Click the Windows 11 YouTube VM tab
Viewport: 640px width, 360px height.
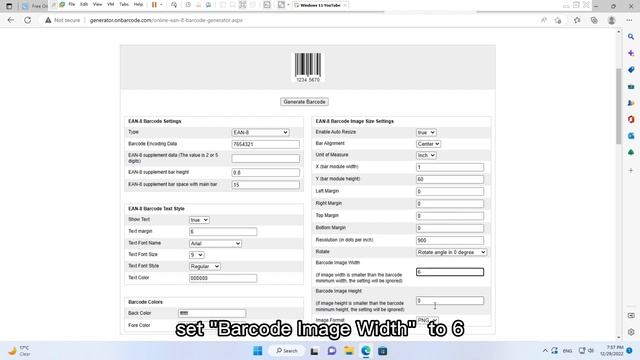click(x=320, y=5)
